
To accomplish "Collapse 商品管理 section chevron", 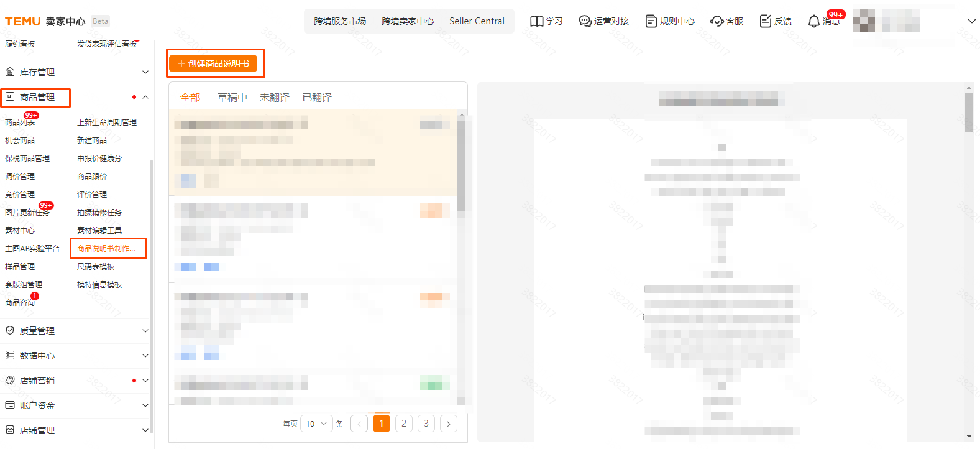I will (x=145, y=97).
